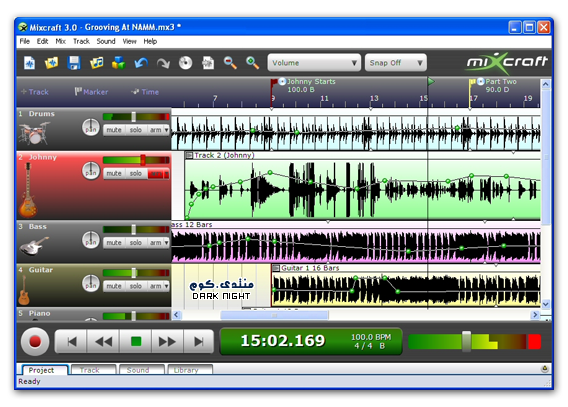568x407 pixels.
Task: Select the Project tab
Action: (45, 370)
